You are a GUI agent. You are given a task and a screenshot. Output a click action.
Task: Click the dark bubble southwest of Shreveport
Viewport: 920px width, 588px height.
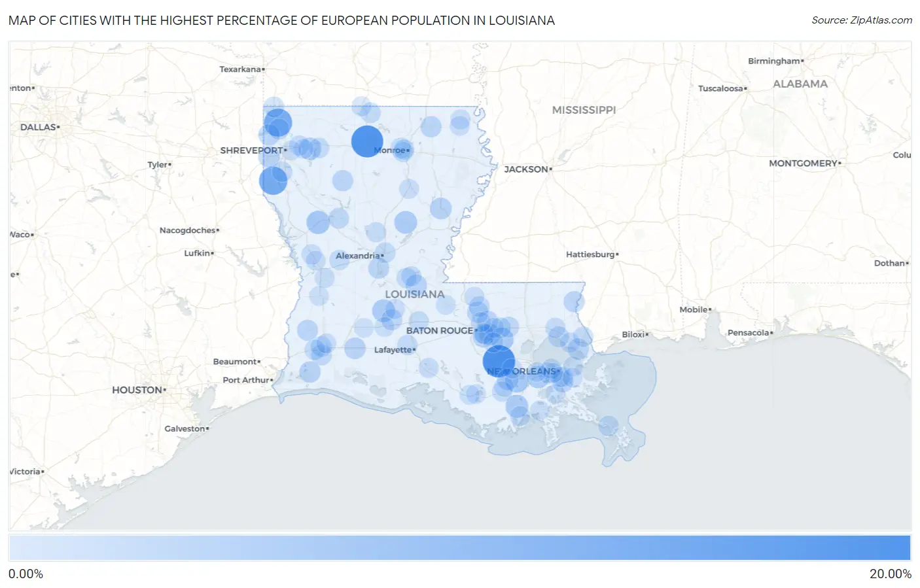[274, 181]
